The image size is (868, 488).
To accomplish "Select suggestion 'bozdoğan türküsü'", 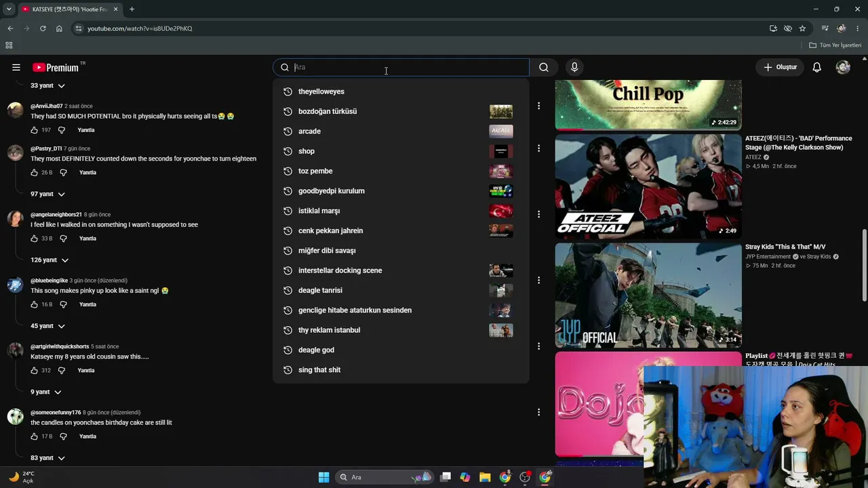I will pyautogui.click(x=401, y=111).
